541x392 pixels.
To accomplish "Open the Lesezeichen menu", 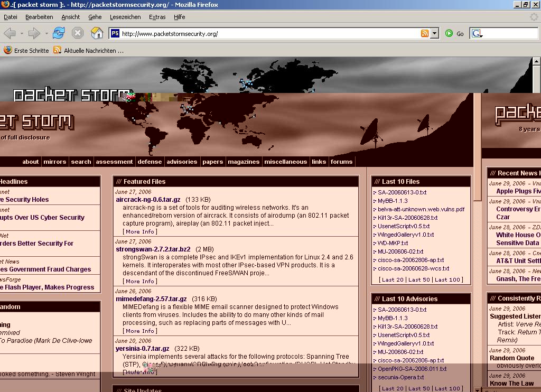I will pos(125,17).
